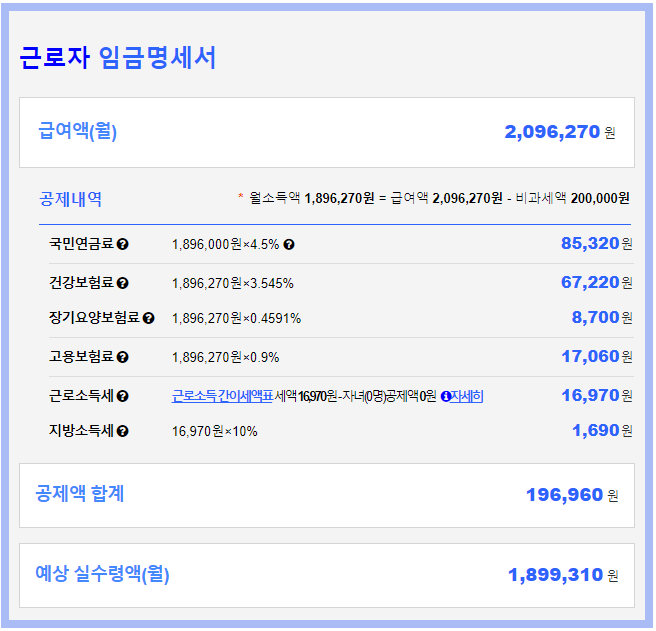656x631 pixels.
Task: Click the 예상 실수령액(월) label
Action: tap(102, 574)
